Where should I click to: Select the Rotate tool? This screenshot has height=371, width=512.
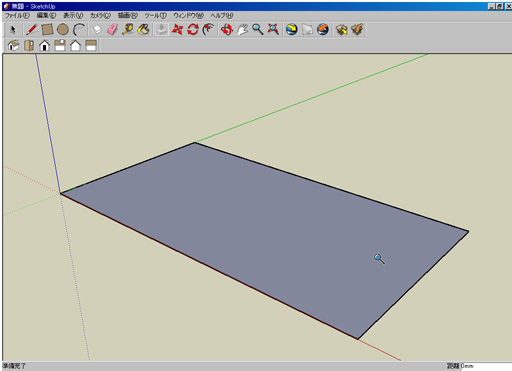point(193,30)
